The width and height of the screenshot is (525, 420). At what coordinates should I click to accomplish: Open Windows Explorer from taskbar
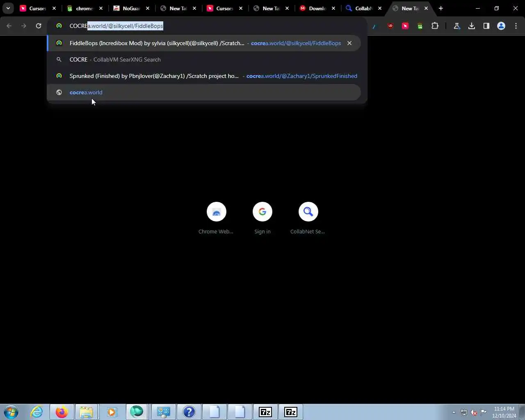click(87, 412)
